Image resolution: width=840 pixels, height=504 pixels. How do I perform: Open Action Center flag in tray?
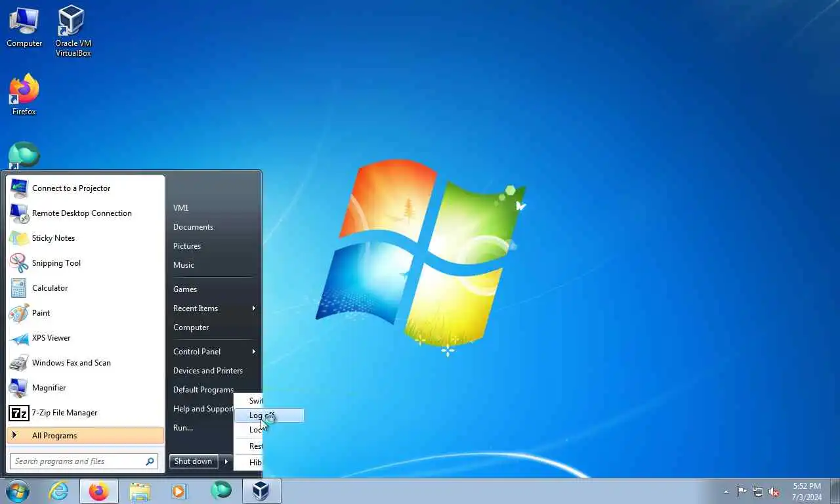click(742, 492)
